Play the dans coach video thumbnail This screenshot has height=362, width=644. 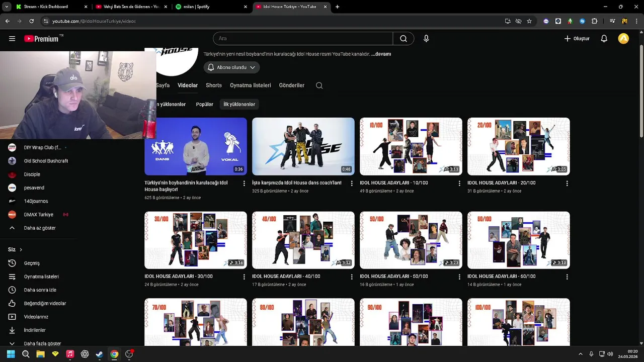click(x=303, y=146)
